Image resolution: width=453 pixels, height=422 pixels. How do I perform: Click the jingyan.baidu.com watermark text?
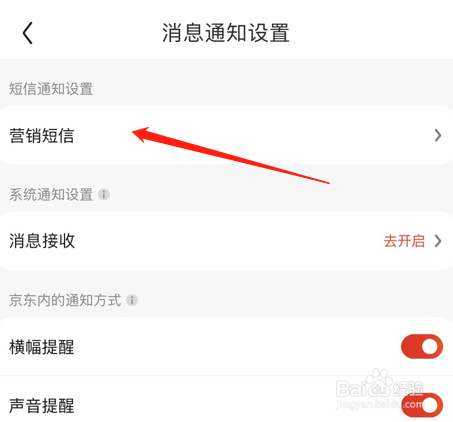tap(380, 405)
